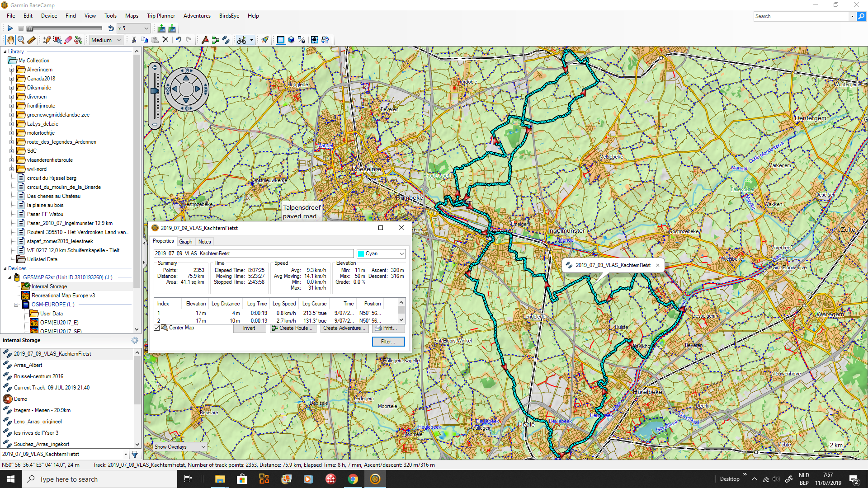Switch to 3D map view cube icon

[x=291, y=40]
